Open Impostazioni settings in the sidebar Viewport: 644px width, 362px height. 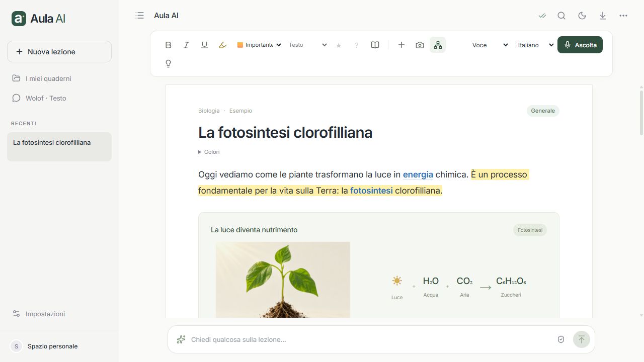59,314
